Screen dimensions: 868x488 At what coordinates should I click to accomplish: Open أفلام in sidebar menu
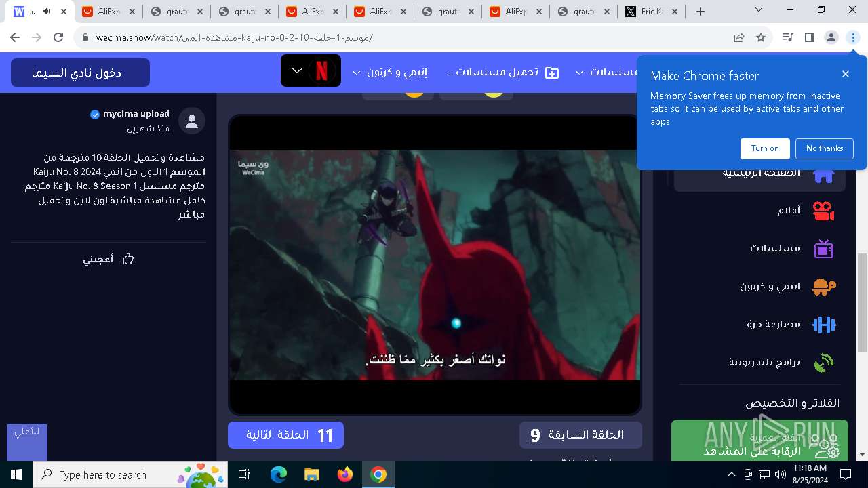click(x=789, y=211)
